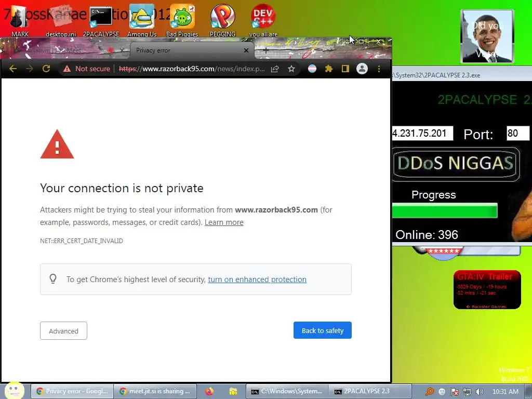Click the green progress bar in 2PACALYPSE
The width and height of the screenshot is (532, 399).
pyautogui.click(x=445, y=210)
